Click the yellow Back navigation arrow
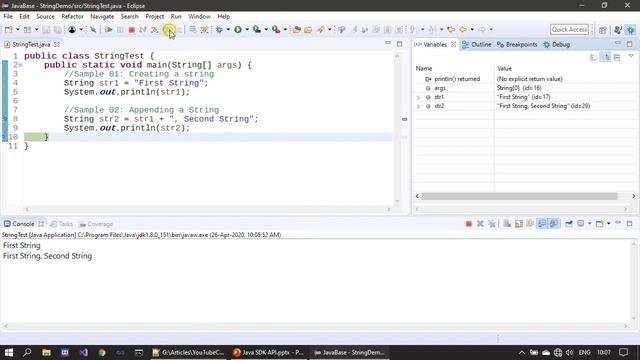 [x=463, y=29]
